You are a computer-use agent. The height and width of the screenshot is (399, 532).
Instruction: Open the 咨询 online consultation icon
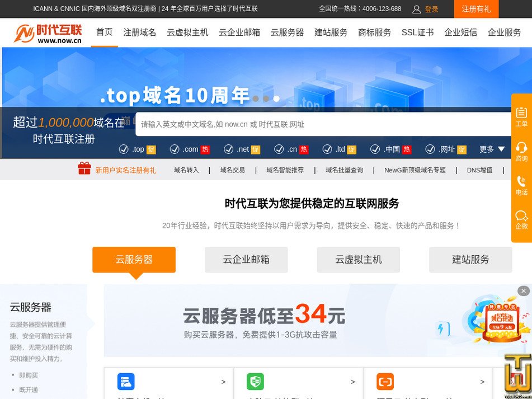pyautogui.click(x=521, y=151)
